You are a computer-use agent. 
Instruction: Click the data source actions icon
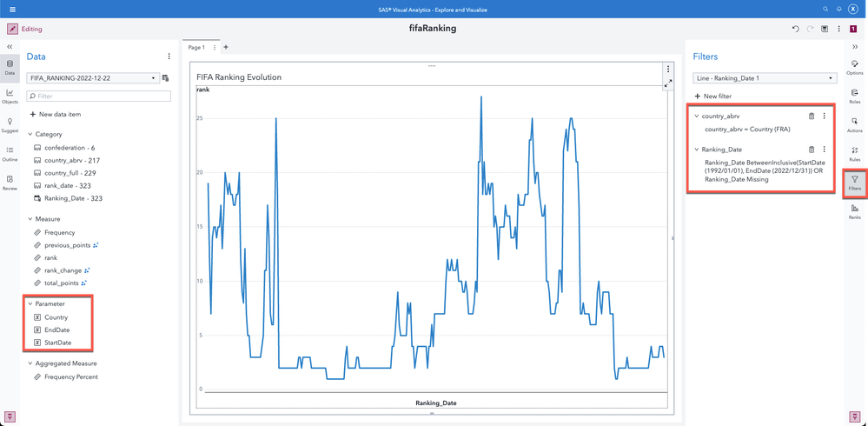[165, 78]
